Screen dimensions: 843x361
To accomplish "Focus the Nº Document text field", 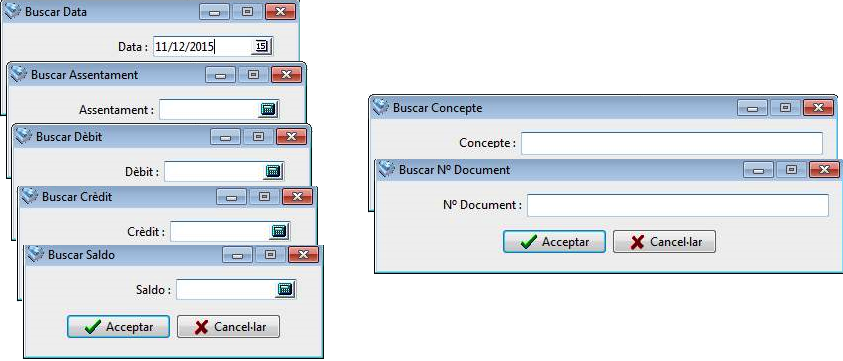I will coord(677,206).
